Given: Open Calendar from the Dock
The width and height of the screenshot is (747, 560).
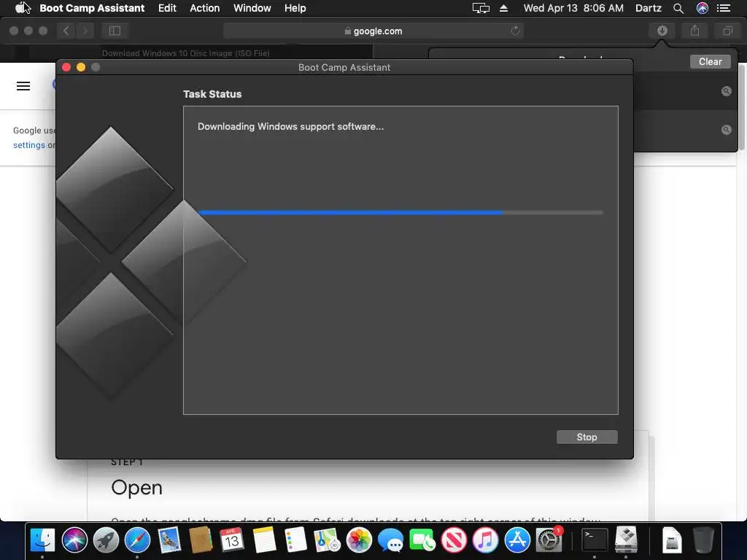Looking at the screenshot, I should 232,540.
